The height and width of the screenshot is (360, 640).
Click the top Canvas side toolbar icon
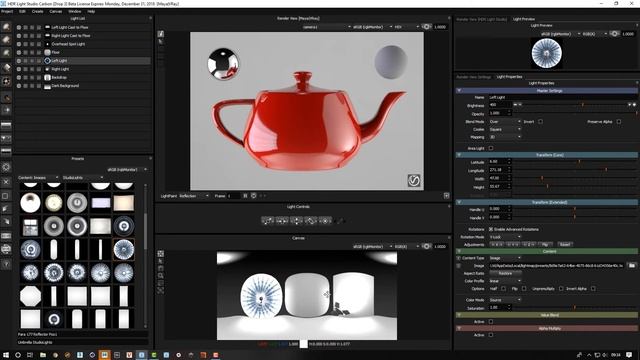(160, 254)
